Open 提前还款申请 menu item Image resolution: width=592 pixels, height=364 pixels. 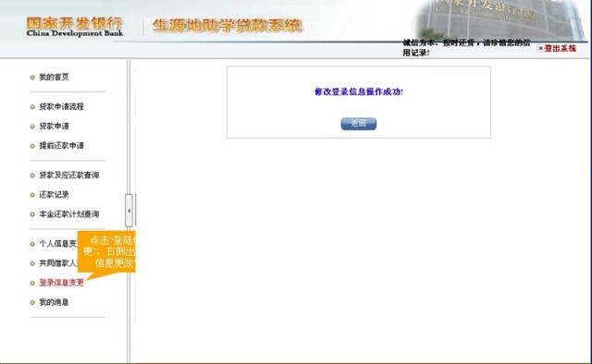(x=62, y=146)
